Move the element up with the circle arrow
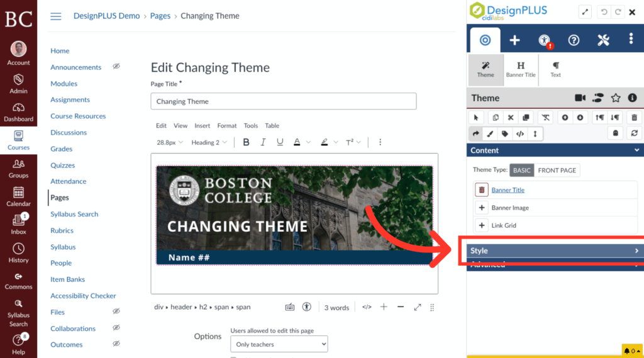 (565, 118)
